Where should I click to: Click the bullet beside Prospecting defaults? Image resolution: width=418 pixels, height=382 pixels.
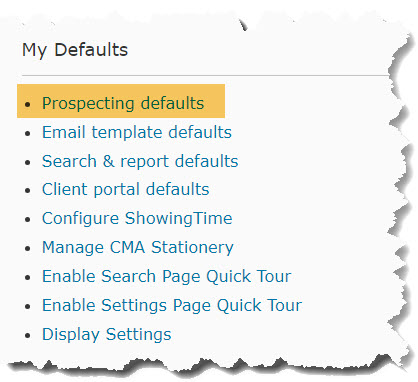click(x=28, y=104)
